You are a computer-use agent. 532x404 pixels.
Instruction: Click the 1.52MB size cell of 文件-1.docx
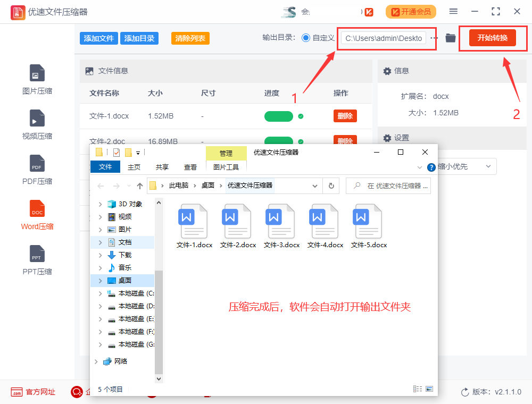[161, 116]
